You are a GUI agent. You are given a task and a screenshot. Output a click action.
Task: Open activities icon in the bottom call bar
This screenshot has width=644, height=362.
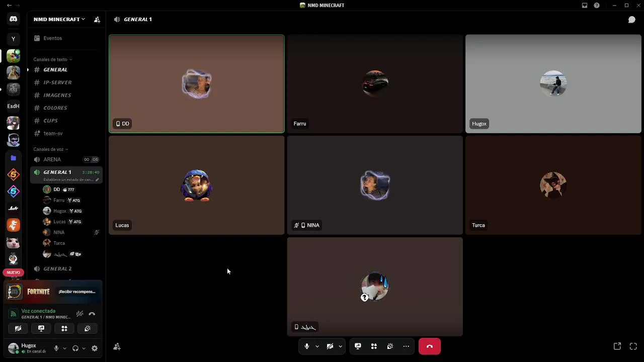pos(374,346)
